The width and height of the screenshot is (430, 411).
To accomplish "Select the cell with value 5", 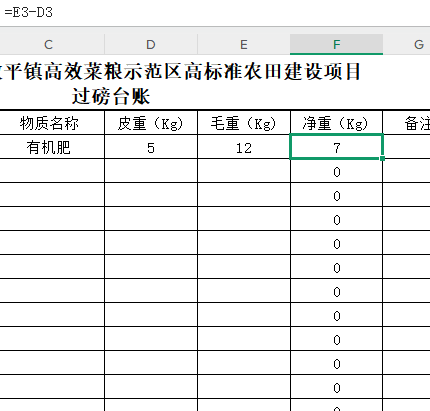I will (151, 147).
